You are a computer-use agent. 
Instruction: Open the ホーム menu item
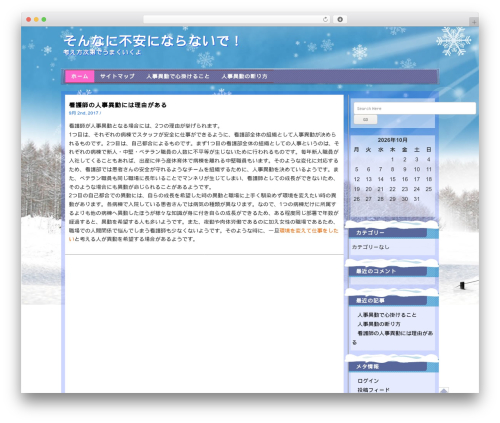80,76
